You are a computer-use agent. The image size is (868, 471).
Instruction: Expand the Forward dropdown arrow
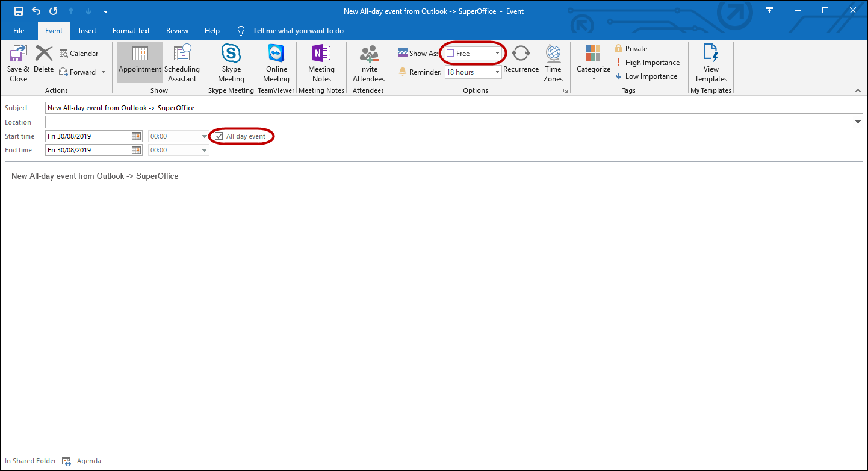point(103,72)
